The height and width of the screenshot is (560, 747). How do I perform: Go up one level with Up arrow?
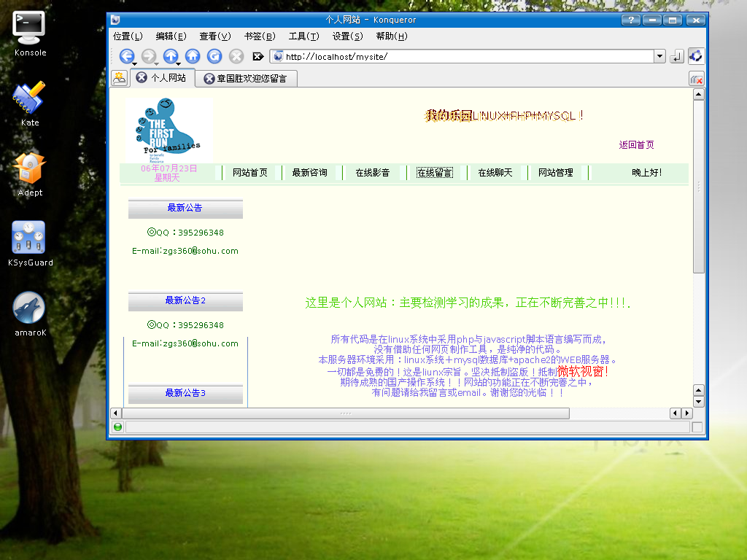tap(171, 56)
